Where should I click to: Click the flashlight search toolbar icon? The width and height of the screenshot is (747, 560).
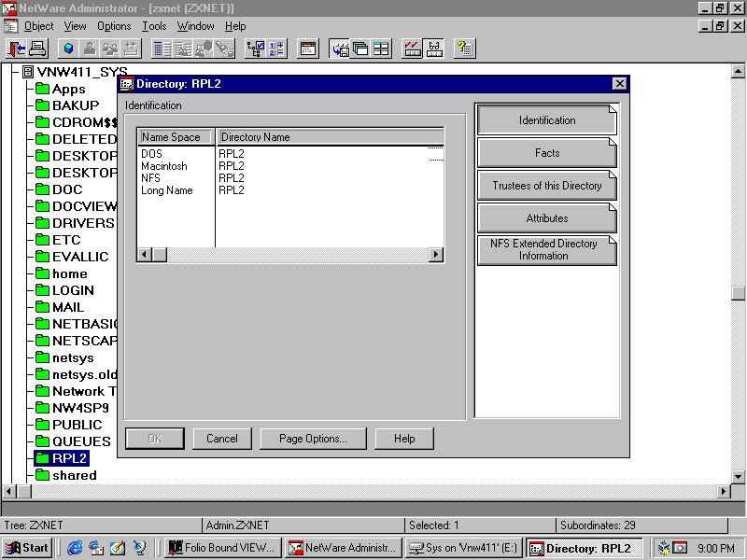[x=224, y=49]
